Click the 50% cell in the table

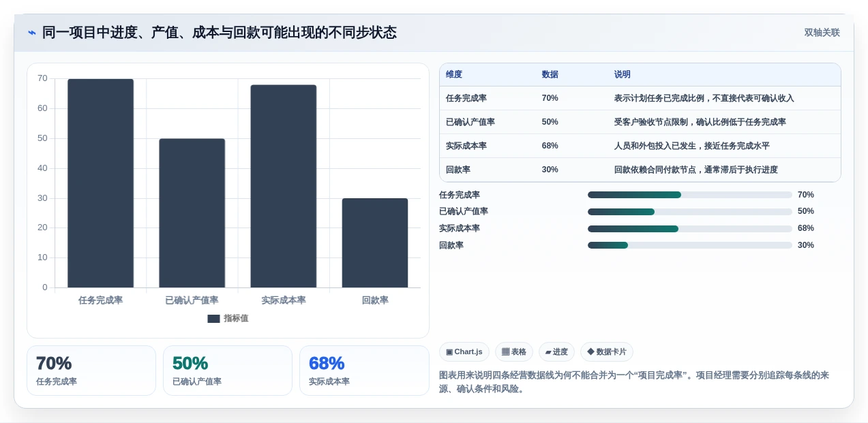pyautogui.click(x=550, y=122)
